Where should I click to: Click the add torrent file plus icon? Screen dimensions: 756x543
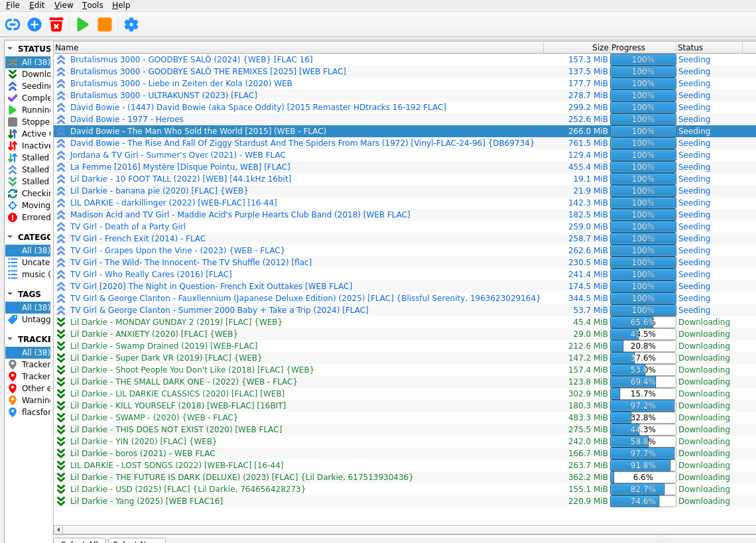pyautogui.click(x=34, y=25)
